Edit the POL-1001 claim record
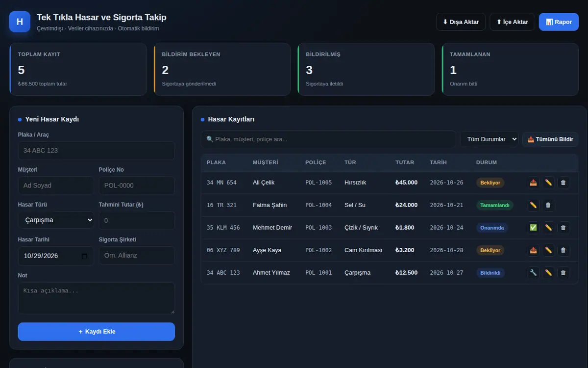Image resolution: width=588 pixels, height=368 pixels. pos(548,273)
